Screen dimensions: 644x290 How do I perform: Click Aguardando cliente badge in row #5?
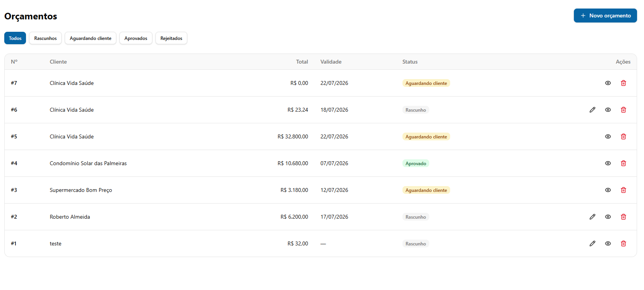[426, 136]
